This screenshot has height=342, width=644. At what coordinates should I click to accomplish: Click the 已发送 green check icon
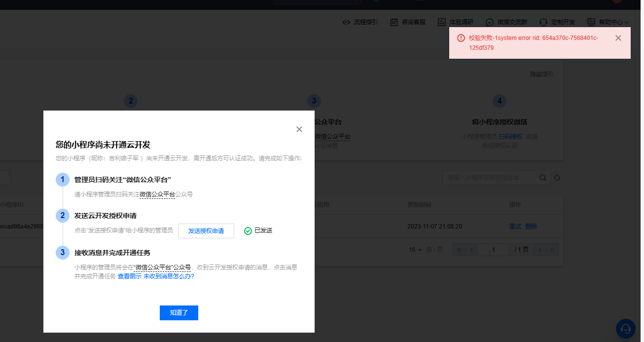[248, 231]
